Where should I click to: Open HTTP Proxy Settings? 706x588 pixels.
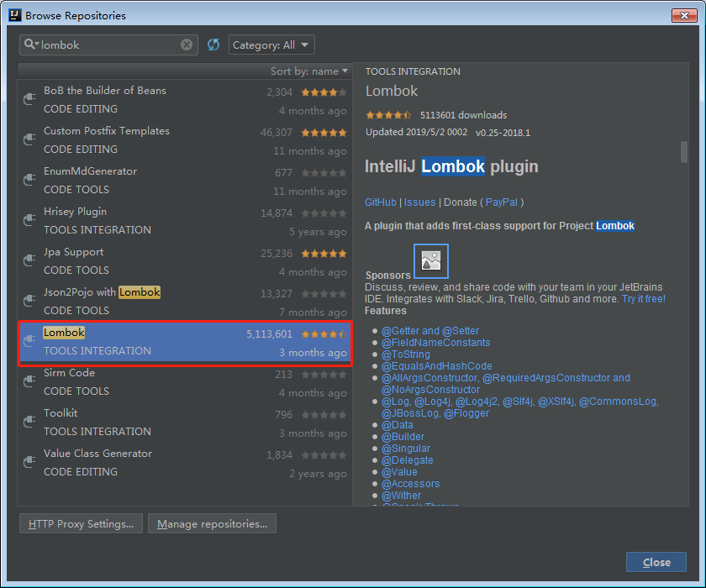pyautogui.click(x=81, y=523)
